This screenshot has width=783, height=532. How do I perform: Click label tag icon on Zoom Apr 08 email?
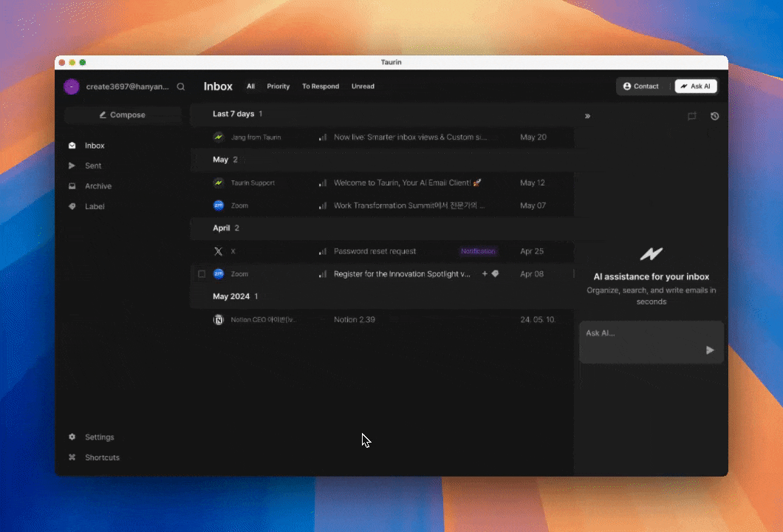click(x=496, y=273)
